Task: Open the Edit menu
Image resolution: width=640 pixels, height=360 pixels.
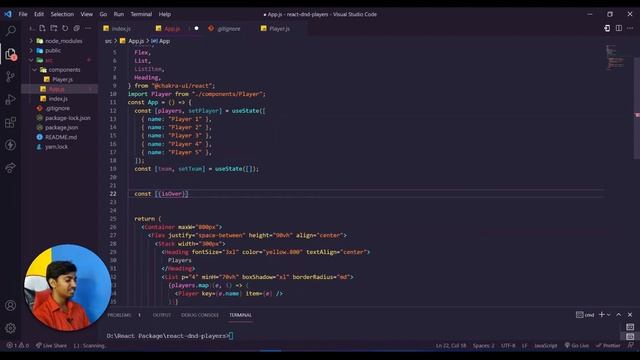Action: pos(39,14)
